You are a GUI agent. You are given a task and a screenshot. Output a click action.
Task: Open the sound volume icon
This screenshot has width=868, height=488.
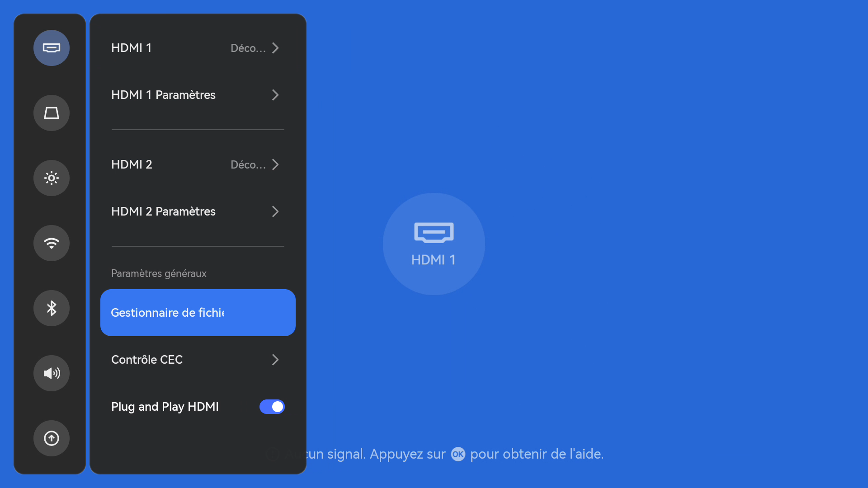(x=52, y=373)
